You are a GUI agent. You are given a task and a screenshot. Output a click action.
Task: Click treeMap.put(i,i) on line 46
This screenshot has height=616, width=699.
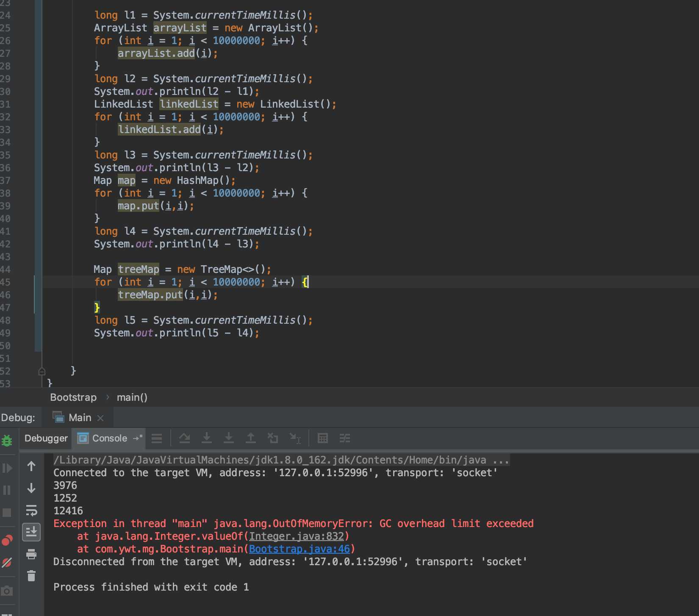click(167, 295)
